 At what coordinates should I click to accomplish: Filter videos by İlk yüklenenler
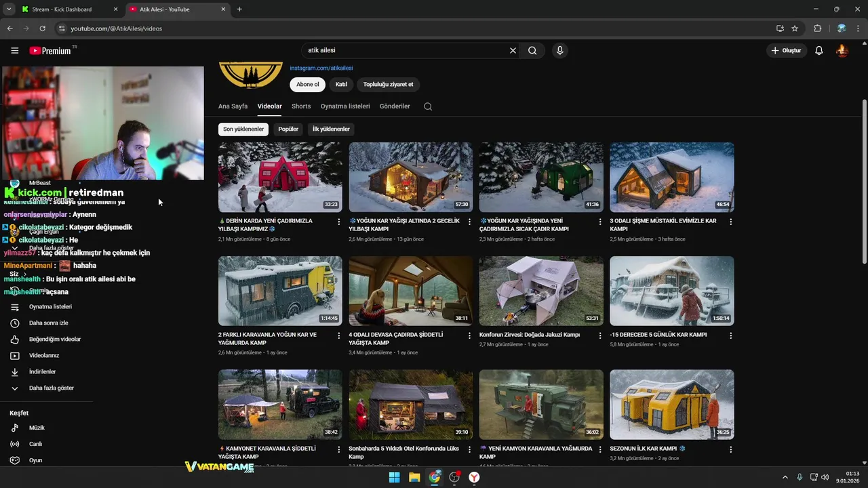click(x=331, y=129)
